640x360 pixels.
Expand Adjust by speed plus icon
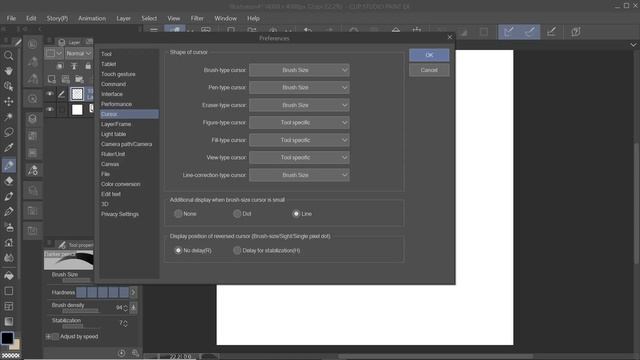[48, 337]
